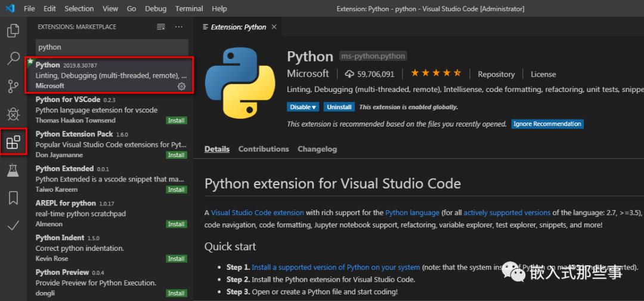Open the Extensions panel more actions (…)
This screenshot has height=301, width=644.
tap(179, 27)
